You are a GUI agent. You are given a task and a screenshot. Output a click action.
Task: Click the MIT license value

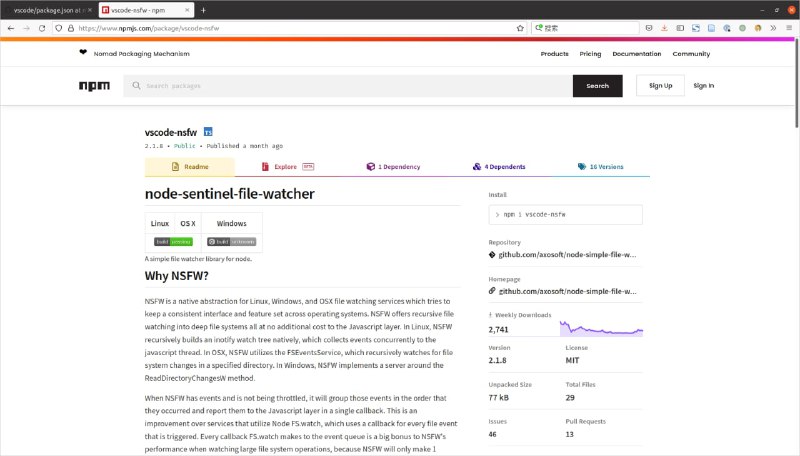tap(572, 360)
